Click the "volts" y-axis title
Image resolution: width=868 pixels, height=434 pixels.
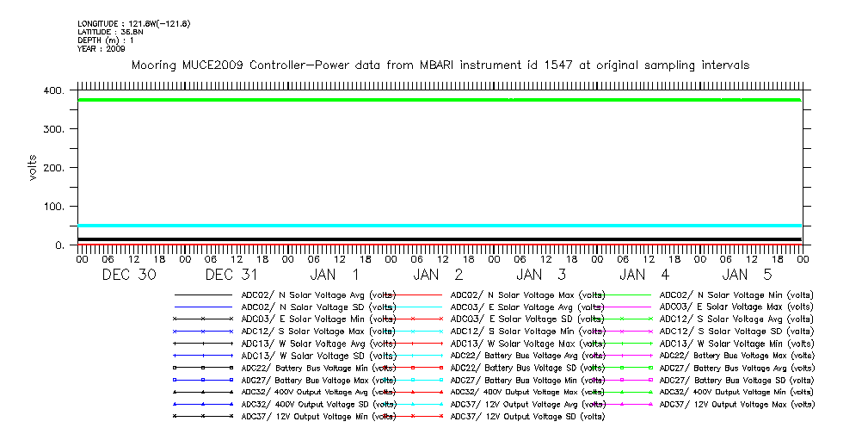click(33, 168)
